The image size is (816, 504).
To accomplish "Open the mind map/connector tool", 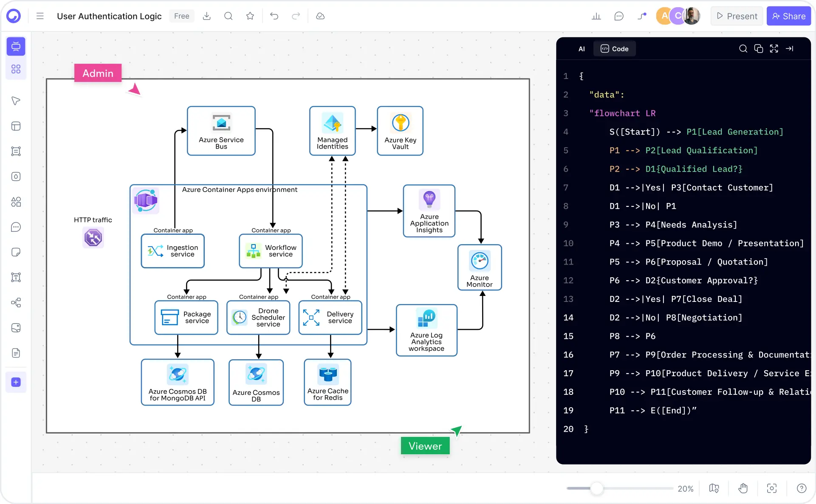I will click(16, 303).
